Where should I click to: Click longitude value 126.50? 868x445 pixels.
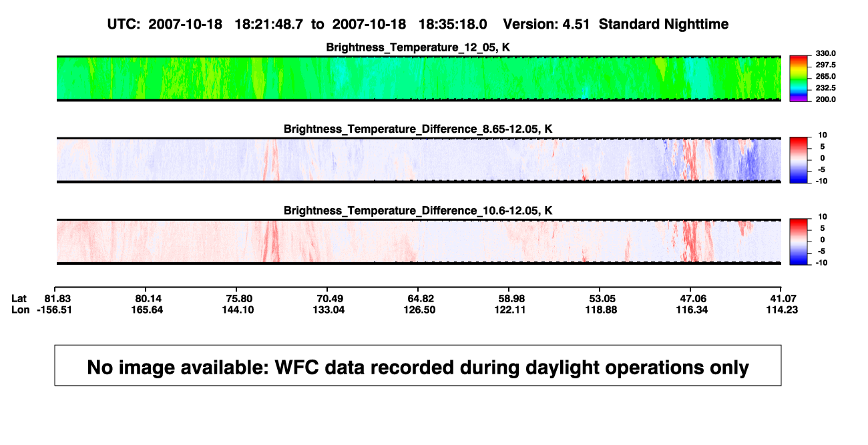click(421, 310)
